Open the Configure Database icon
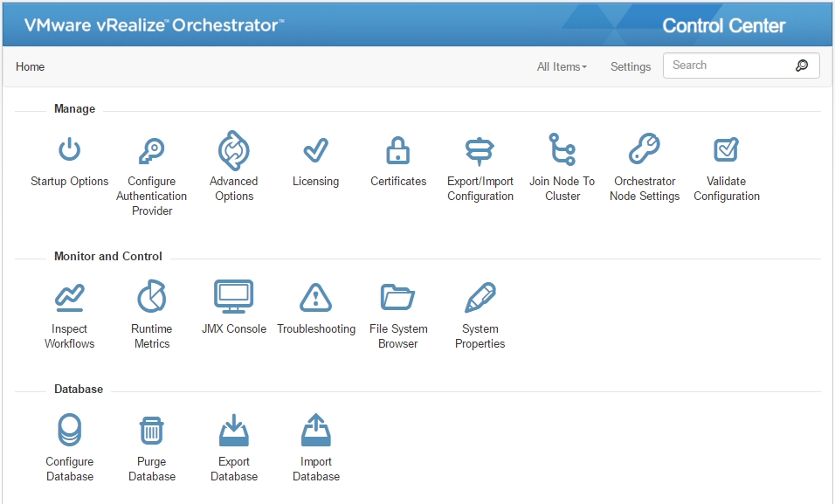This screenshot has height=504, width=835. pyautogui.click(x=70, y=430)
